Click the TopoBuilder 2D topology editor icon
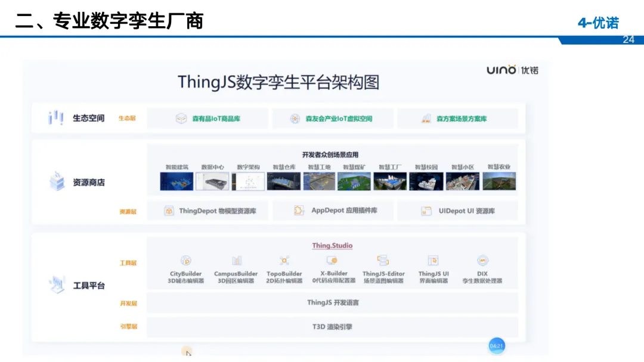644x362 pixels. tap(284, 261)
